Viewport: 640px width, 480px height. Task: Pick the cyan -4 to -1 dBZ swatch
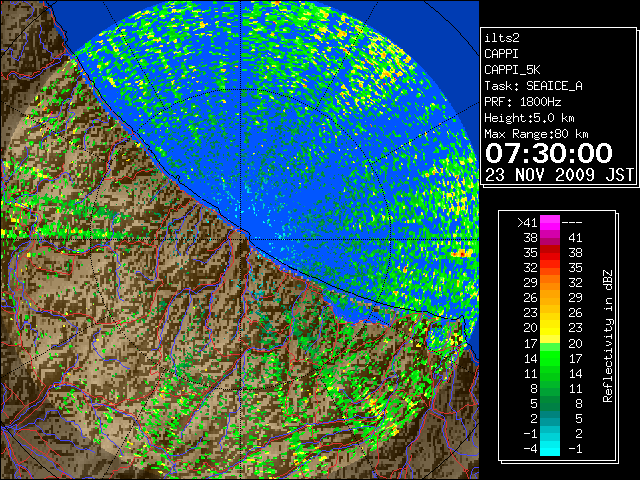pyautogui.click(x=550, y=449)
